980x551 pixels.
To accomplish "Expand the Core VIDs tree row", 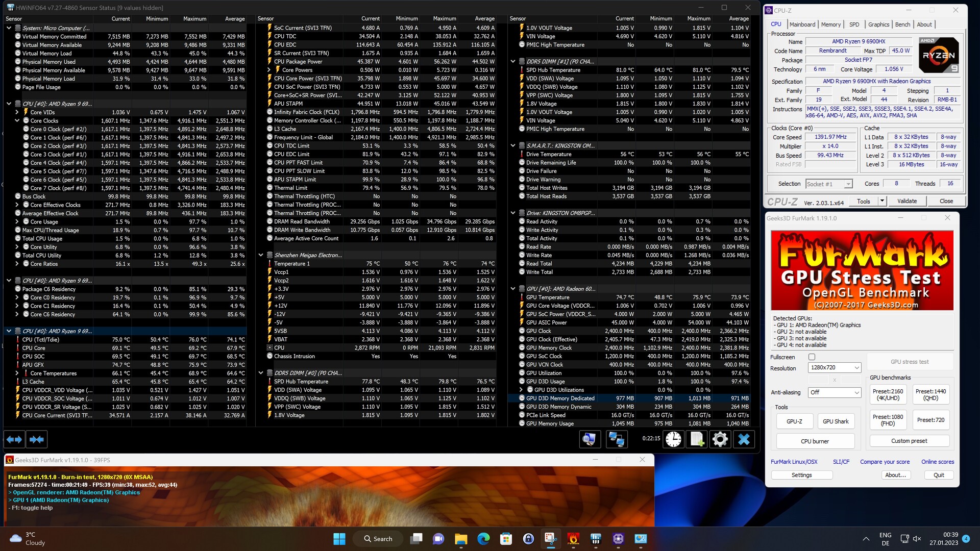I will coord(17,112).
